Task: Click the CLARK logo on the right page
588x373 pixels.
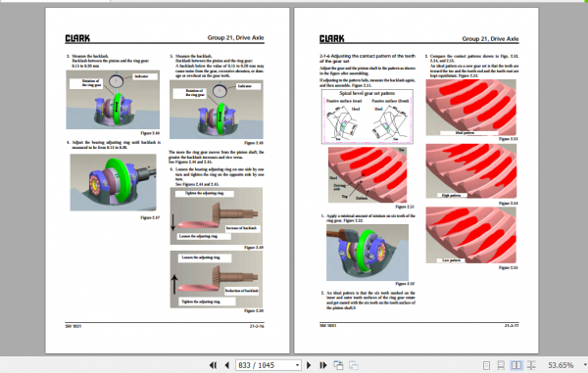Action: 332,38
